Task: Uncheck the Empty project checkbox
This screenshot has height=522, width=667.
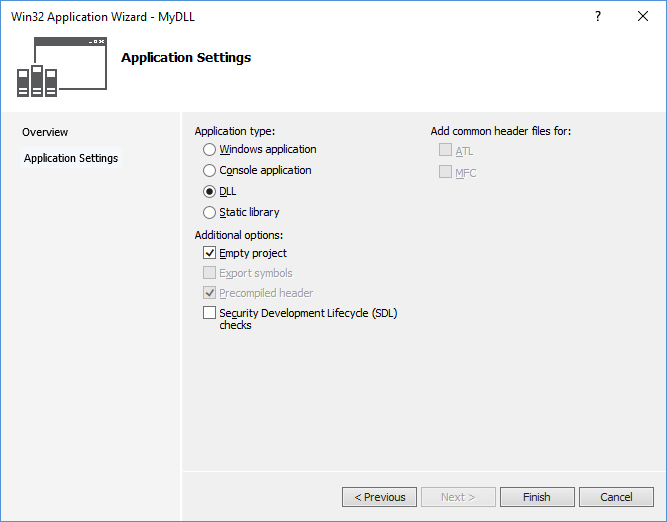Action: (209, 253)
